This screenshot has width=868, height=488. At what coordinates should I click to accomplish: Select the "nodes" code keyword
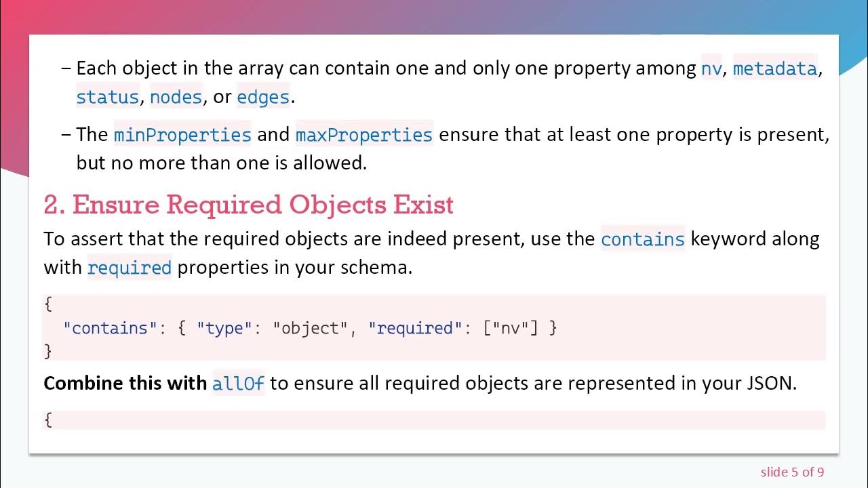click(x=176, y=97)
